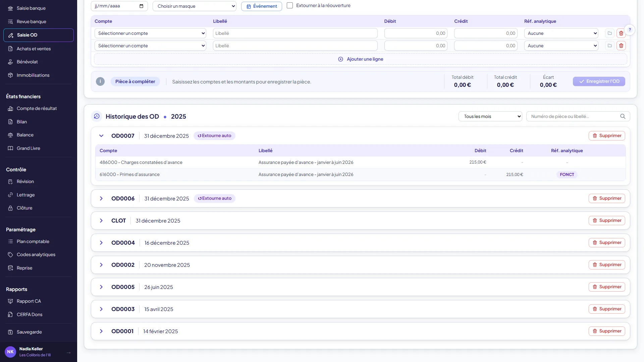
Task: Click the logout arrow next to Nadia Keller
Action: [x=68, y=352]
